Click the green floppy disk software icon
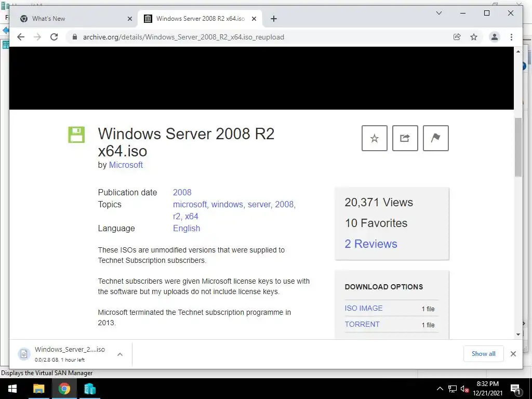Viewport: 532px width, 399px height. click(x=76, y=135)
